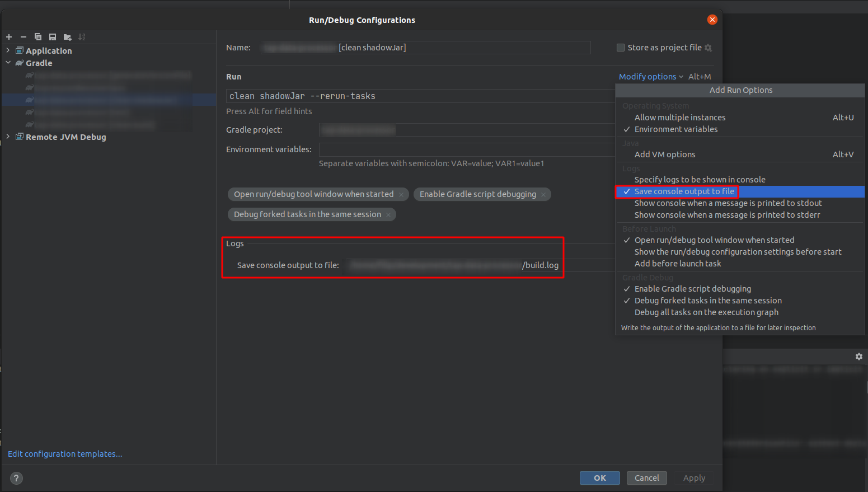Click the Name input field
Image resolution: width=868 pixels, height=492 pixels.
pyautogui.click(x=425, y=48)
